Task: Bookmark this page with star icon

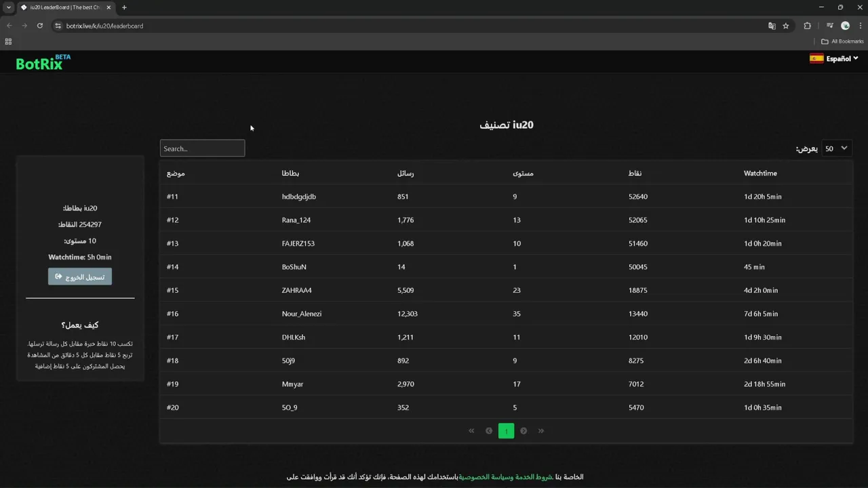Action: click(x=786, y=26)
